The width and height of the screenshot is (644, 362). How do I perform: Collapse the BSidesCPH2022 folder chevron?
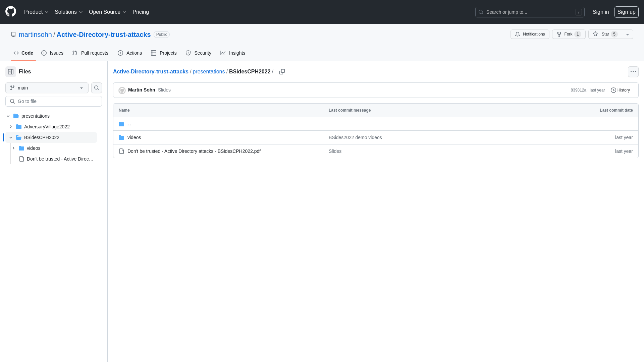tap(11, 137)
